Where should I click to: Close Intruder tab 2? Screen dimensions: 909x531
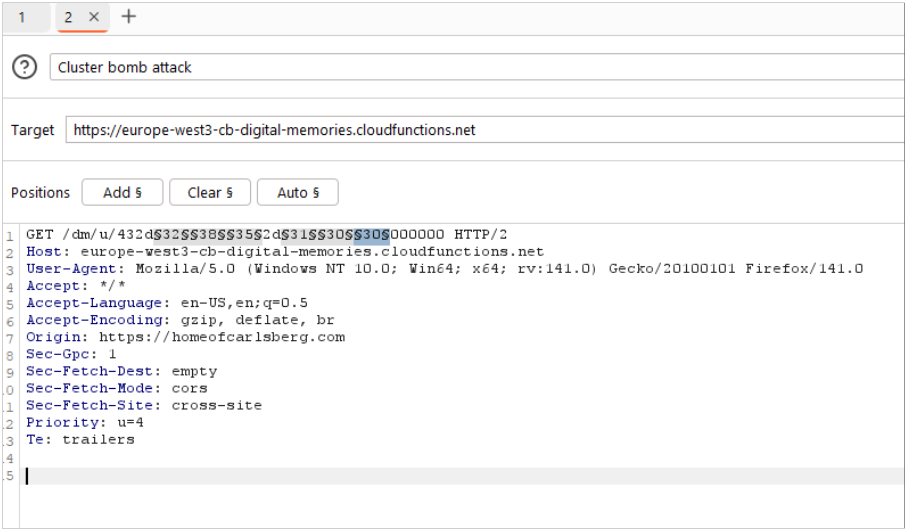point(94,17)
